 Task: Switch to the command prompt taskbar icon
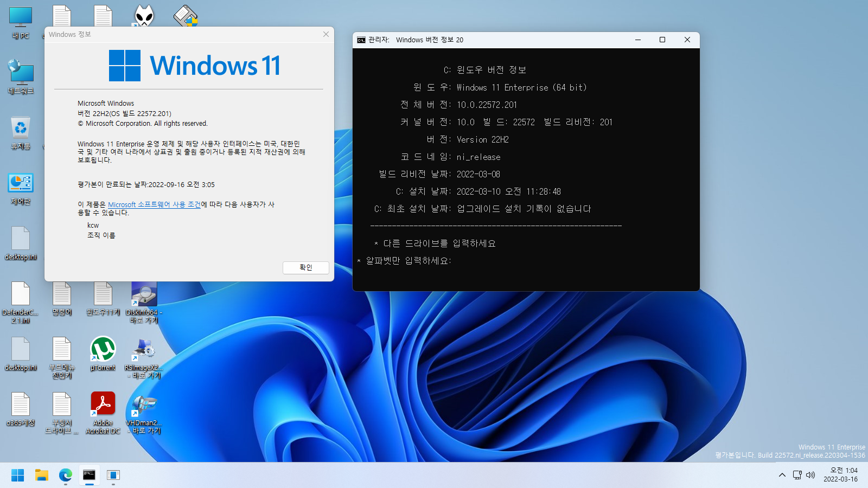(90, 475)
